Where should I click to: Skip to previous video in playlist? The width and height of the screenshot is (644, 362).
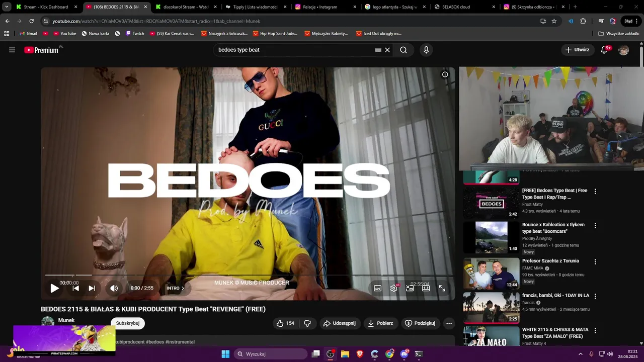coord(75,288)
